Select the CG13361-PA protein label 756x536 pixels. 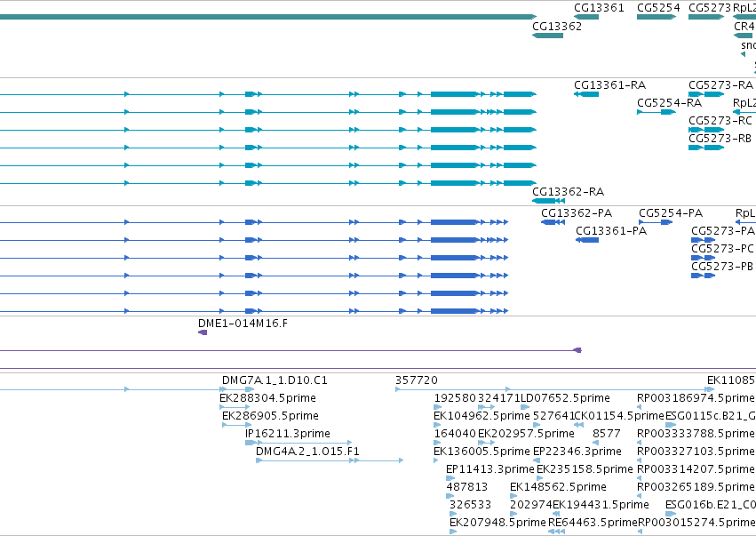point(611,230)
